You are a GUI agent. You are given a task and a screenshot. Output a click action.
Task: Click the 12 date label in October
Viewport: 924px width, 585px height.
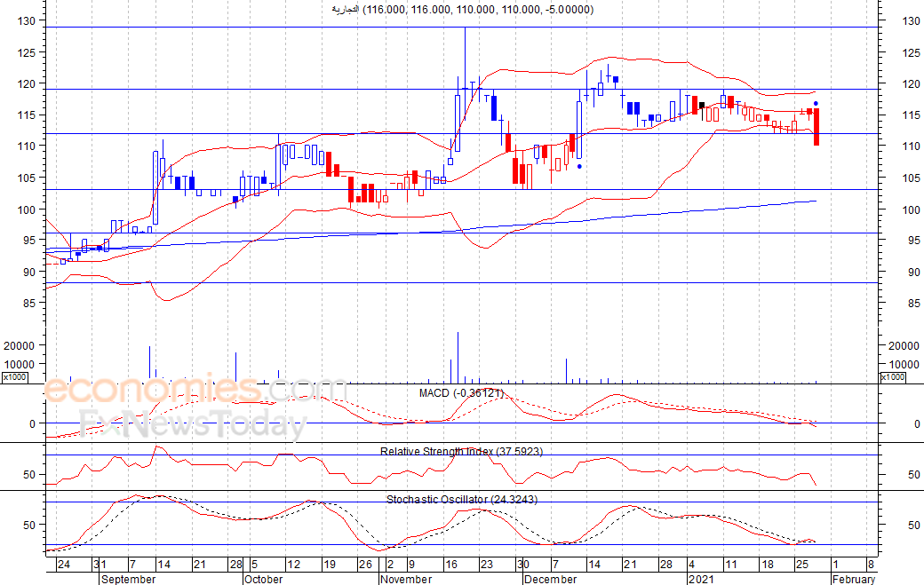pos(293,565)
